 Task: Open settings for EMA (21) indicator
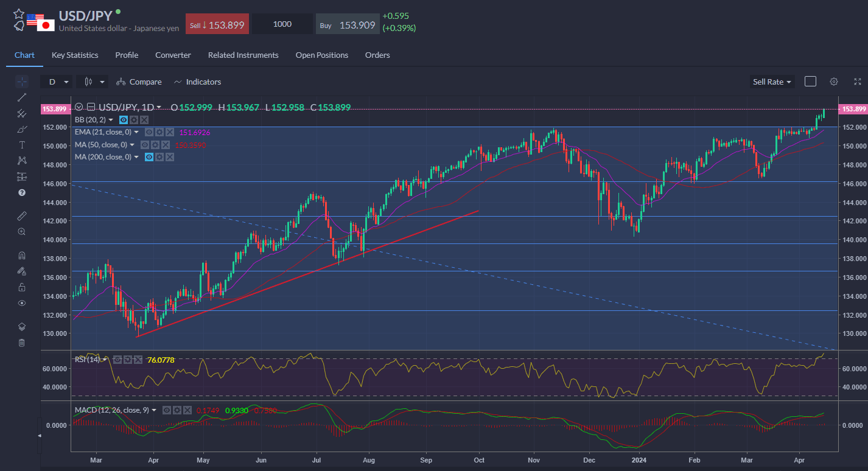pos(159,132)
